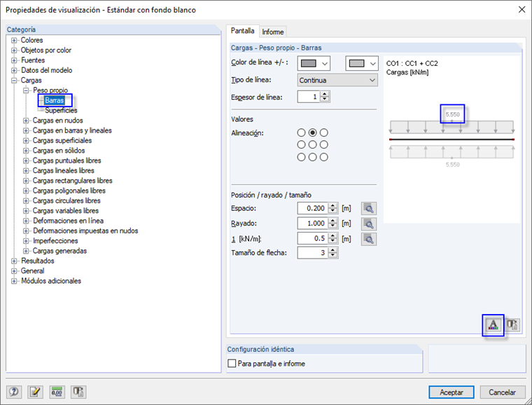Select 'Cargas generadas' tree item
This screenshot has height=405, width=532.
pyautogui.click(x=59, y=251)
